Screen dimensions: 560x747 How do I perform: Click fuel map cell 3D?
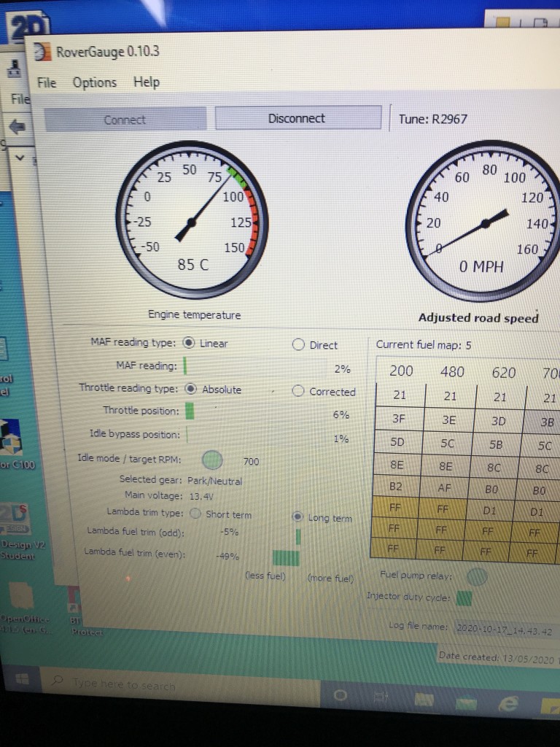click(498, 421)
